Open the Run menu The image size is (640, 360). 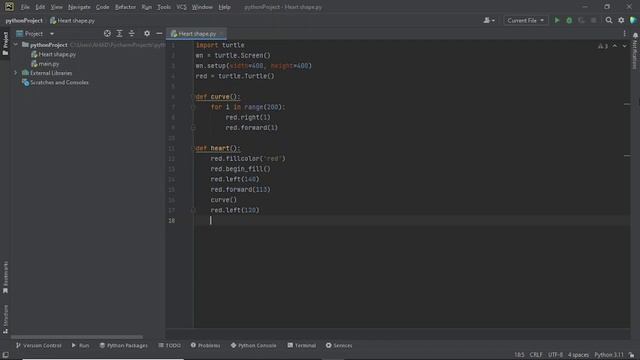pos(147,7)
